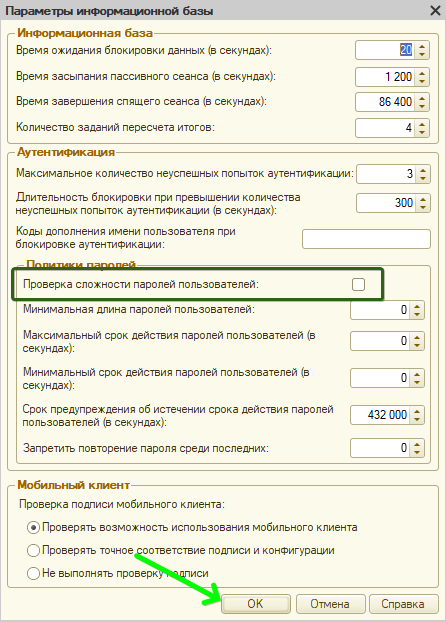
Task: Click the maximum password validity period field
Action: (x=380, y=341)
